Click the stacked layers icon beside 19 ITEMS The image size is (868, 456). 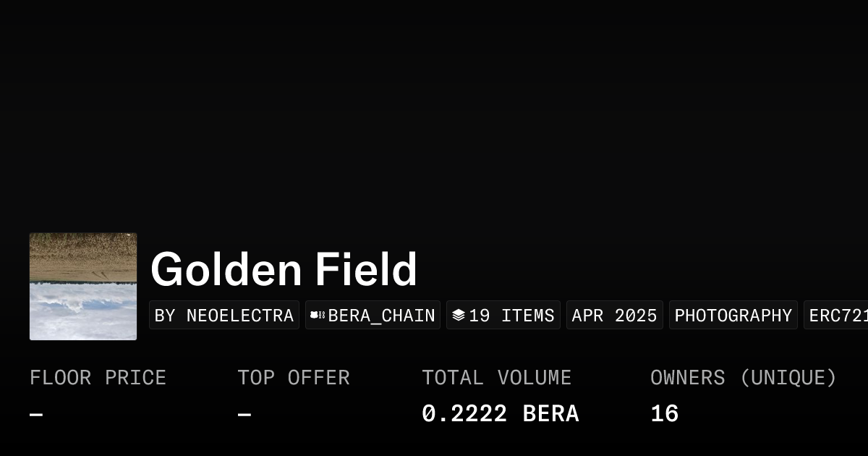(459, 314)
